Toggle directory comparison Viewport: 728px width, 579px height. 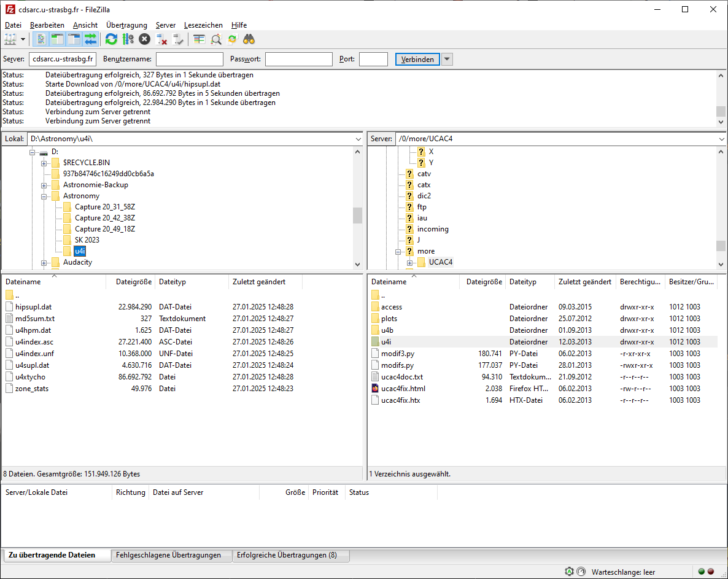[216, 39]
